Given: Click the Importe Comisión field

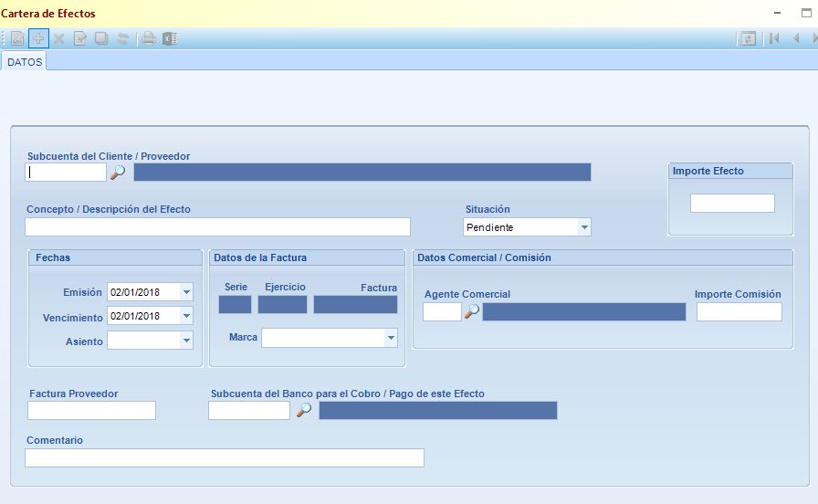Looking at the screenshot, I should click(739, 312).
